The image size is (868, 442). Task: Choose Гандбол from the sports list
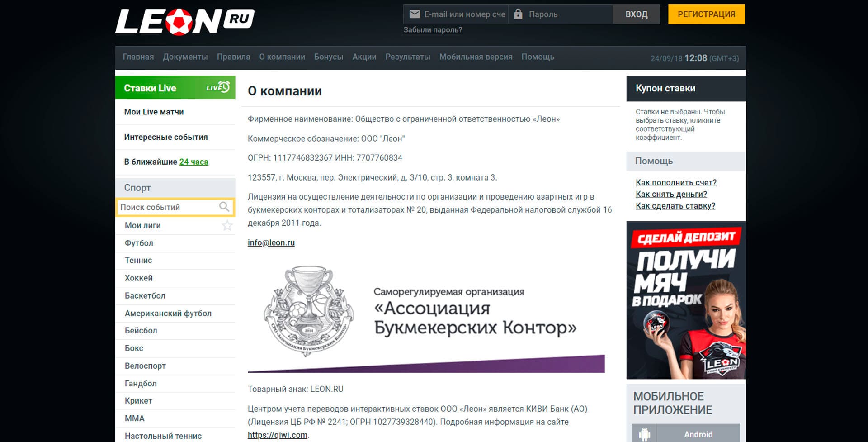(x=175, y=384)
